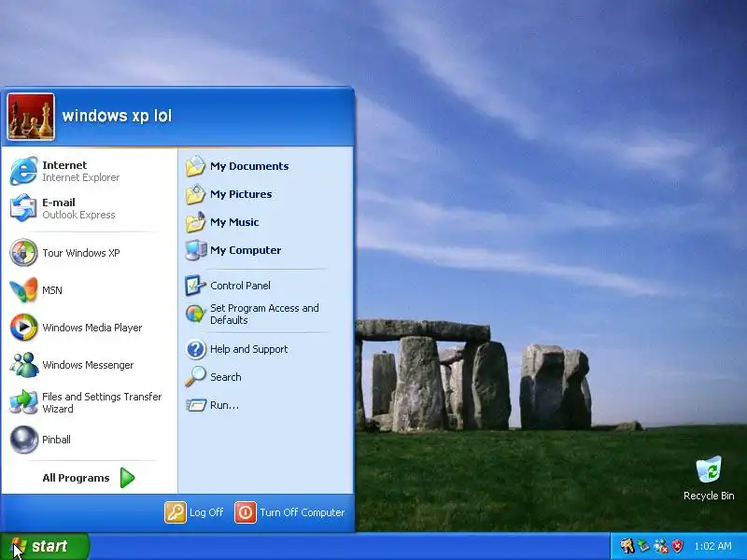Expand All Programs green arrow
Image resolution: width=747 pixels, height=560 pixels.
(x=127, y=478)
